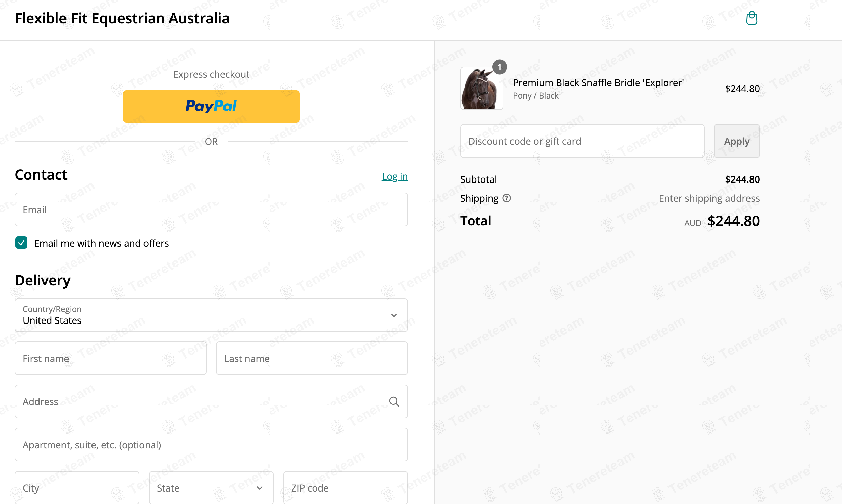Screen dimensions: 842x504
Task: Go to Flexible Fit Equestrian Australia store title
Action: click(x=122, y=18)
